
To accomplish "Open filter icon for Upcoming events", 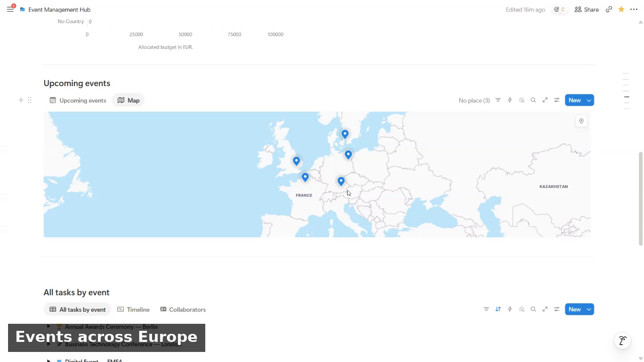I will tap(498, 100).
